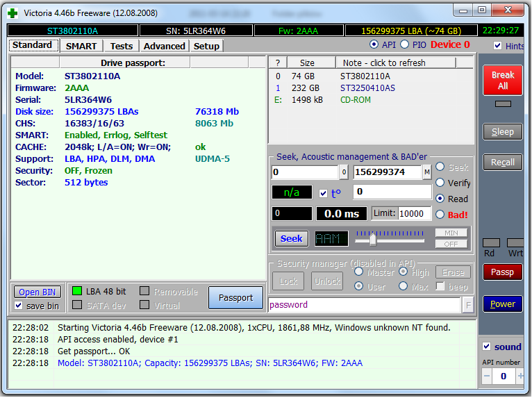
Task: Click the start LBA field
Action: point(305,172)
